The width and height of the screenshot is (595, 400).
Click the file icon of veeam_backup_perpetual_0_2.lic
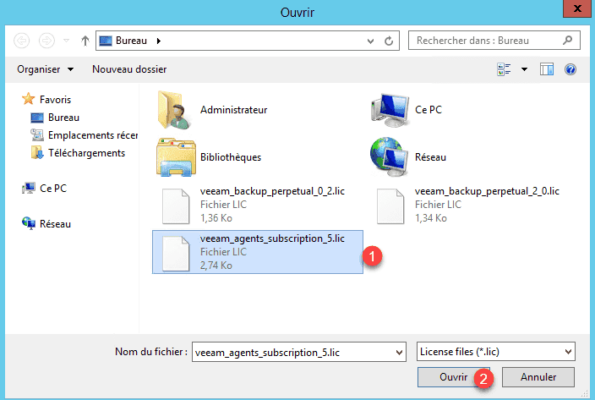coord(176,206)
